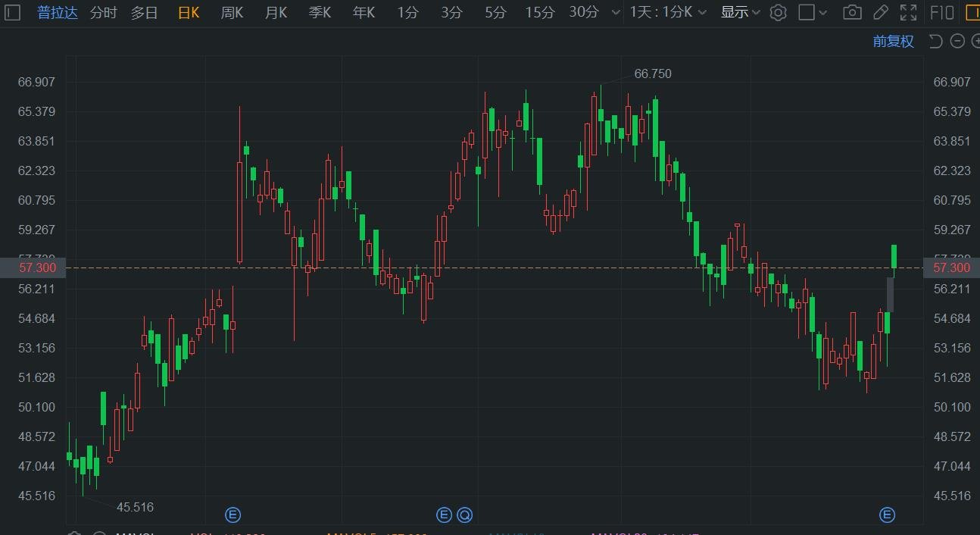Click the 45.516 low price annotation
Image resolution: width=980 pixels, height=535 pixels.
click(135, 507)
